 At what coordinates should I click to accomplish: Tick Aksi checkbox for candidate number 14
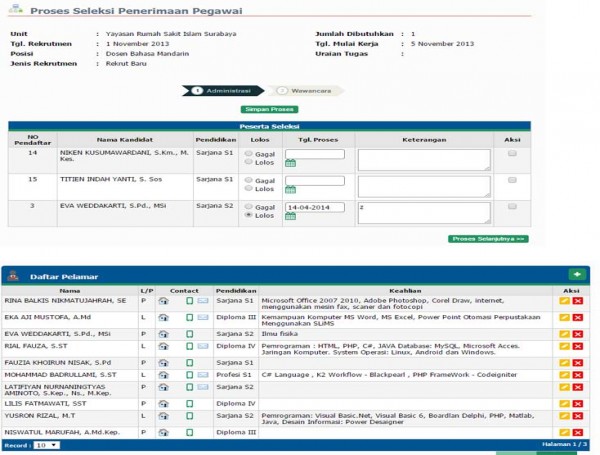tap(513, 154)
